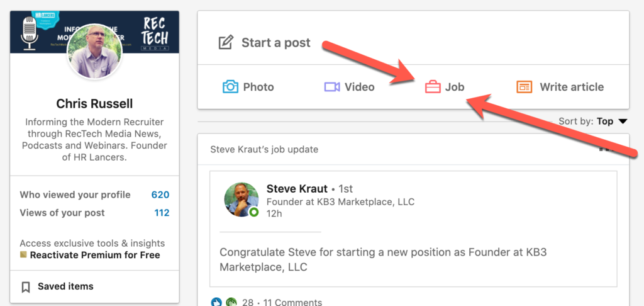Click the Write article icon
The image size is (644, 306).
tap(525, 87)
